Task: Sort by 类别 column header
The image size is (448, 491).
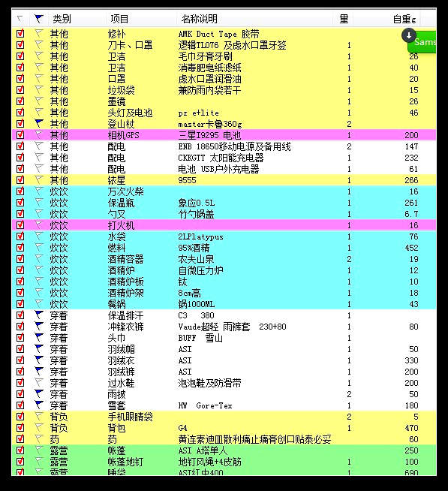Action: (x=62, y=19)
